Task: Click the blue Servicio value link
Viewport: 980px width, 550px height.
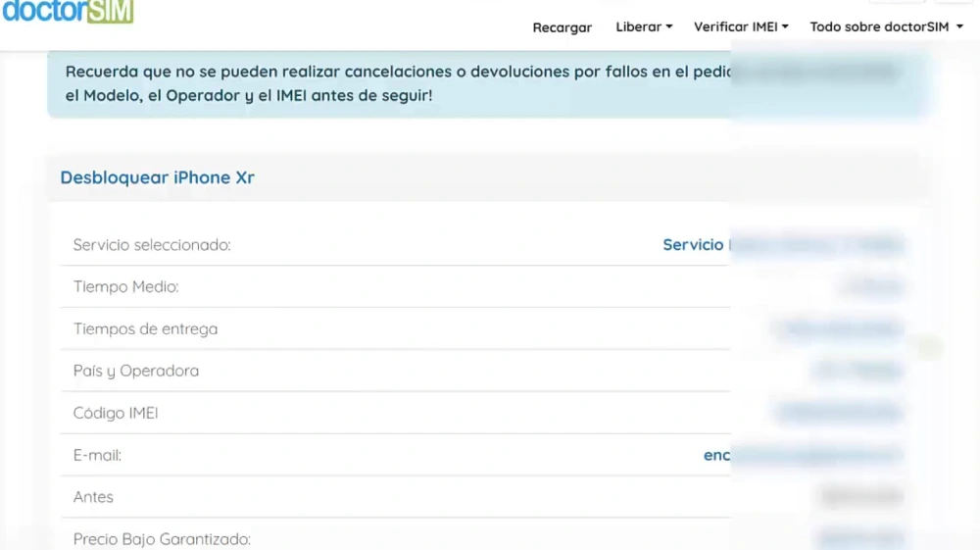Action: point(694,245)
